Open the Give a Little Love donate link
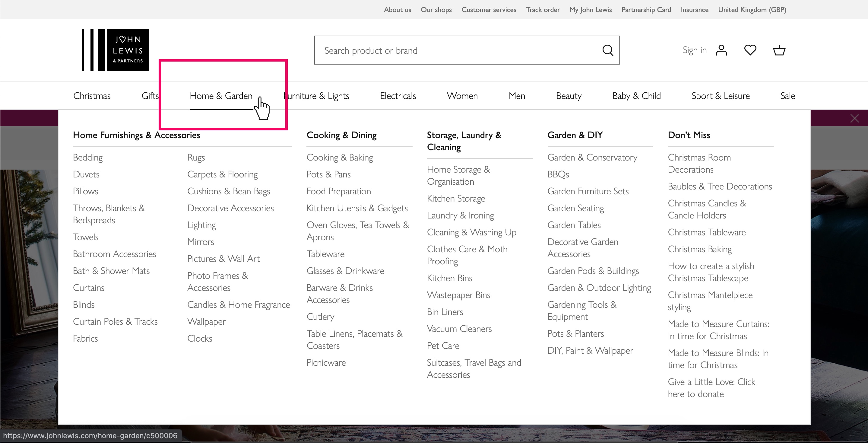Image resolution: width=868 pixels, height=443 pixels. pyautogui.click(x=711, y=388)
